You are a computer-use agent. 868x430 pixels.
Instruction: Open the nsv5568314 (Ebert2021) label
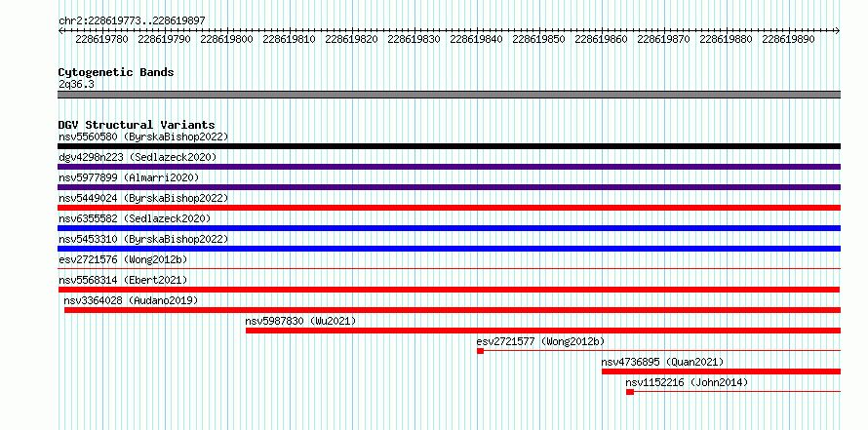(x=123, y=280)
